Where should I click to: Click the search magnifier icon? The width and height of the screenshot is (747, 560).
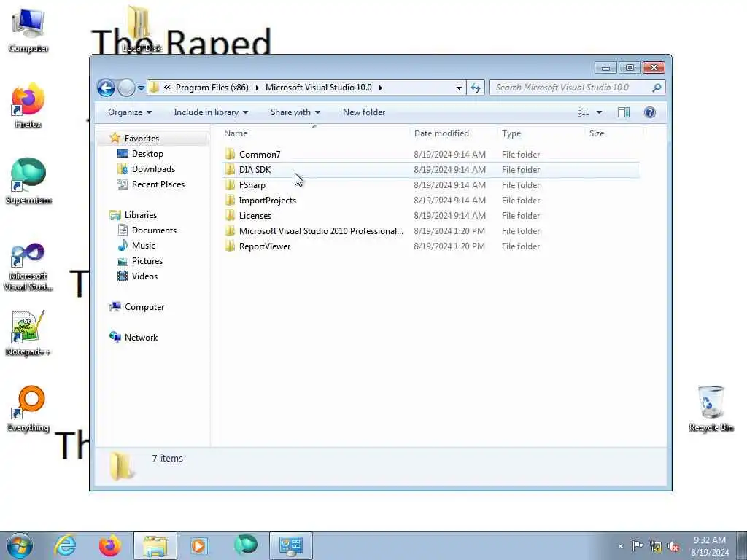pos(657,87)
